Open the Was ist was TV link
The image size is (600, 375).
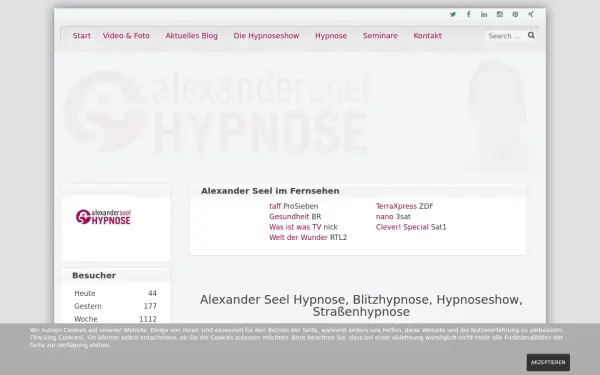[295, 227]
